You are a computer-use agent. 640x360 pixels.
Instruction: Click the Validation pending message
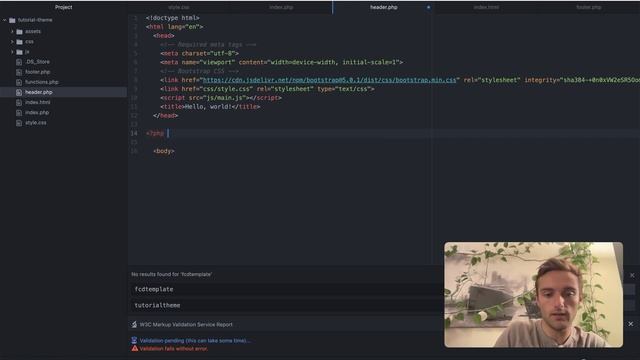(x=195, y=341)
